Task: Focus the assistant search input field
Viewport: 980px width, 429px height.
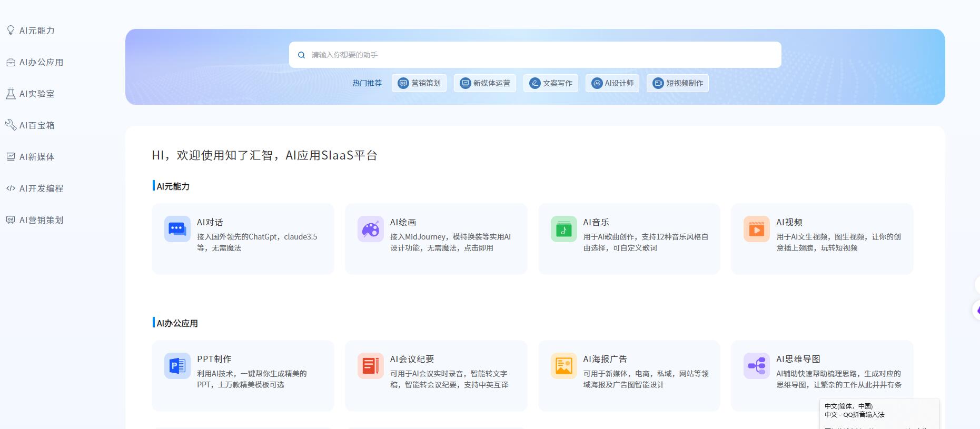Action: click(542, 55)
